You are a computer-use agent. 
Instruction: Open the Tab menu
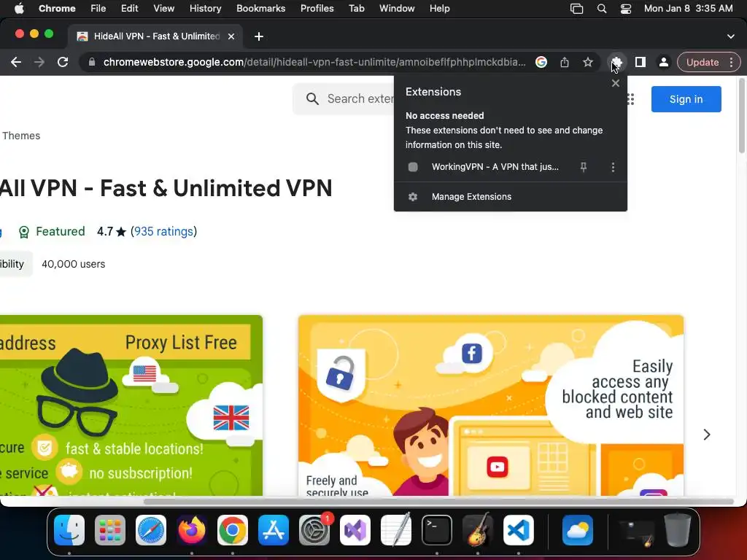click(356, 9)
